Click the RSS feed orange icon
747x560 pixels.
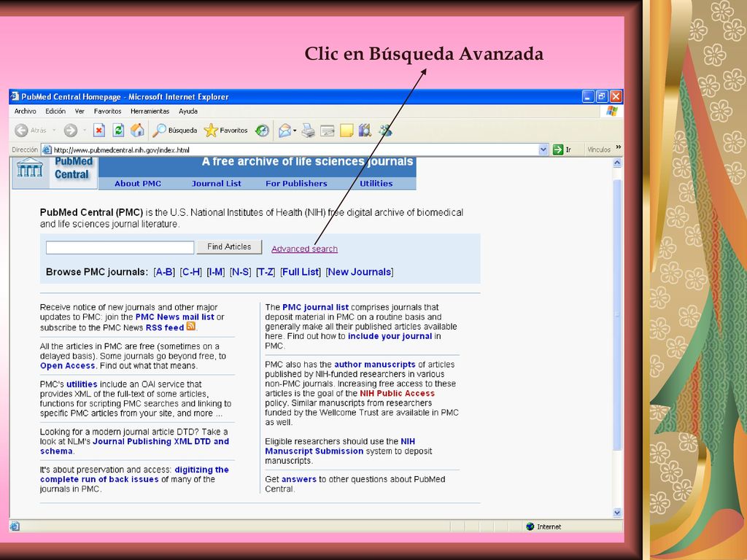pos(191,326)
